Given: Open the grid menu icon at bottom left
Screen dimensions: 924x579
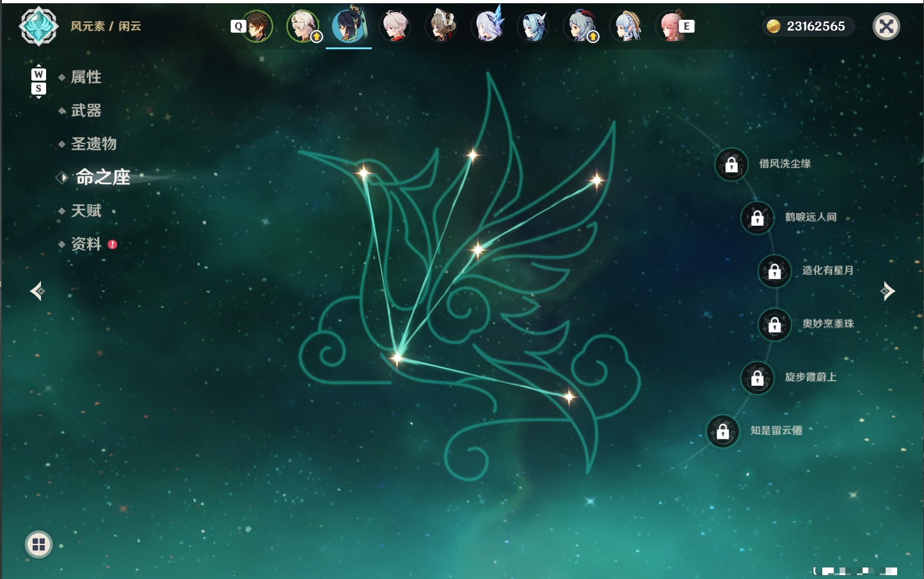Looking at the screenshot, I should (x=38, y=544).
